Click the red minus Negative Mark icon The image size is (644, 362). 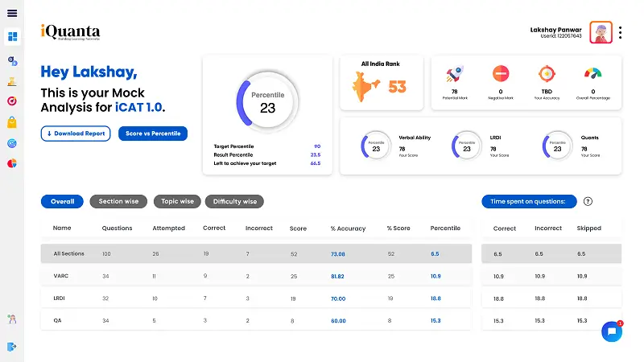click(x=501, y=74)
